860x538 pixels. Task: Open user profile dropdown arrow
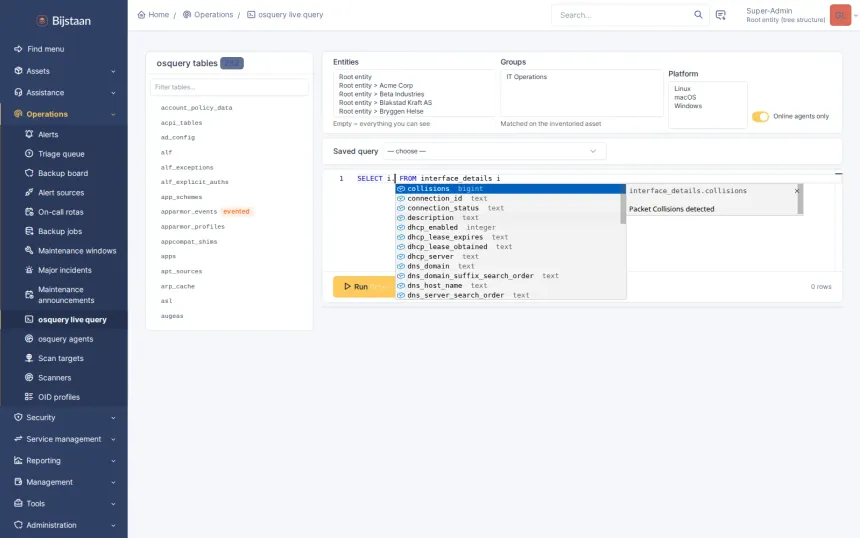point(856,15)
